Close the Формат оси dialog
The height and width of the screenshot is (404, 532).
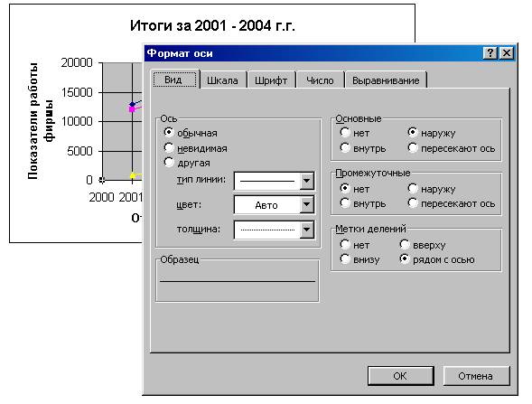pos(507,53)
